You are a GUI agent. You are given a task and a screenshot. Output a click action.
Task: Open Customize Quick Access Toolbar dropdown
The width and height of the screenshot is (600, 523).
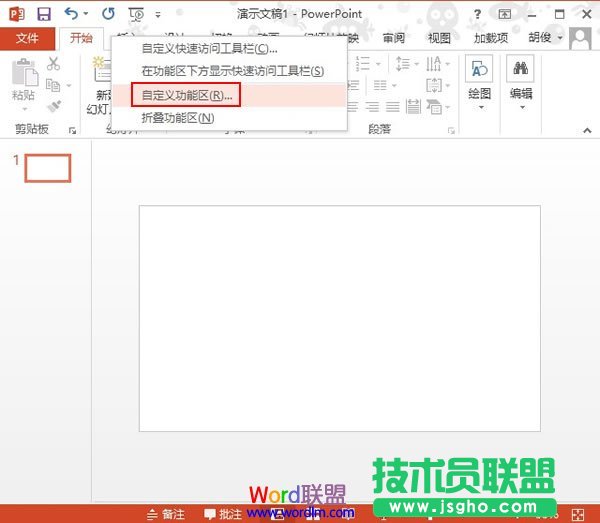tap(158, 15)
